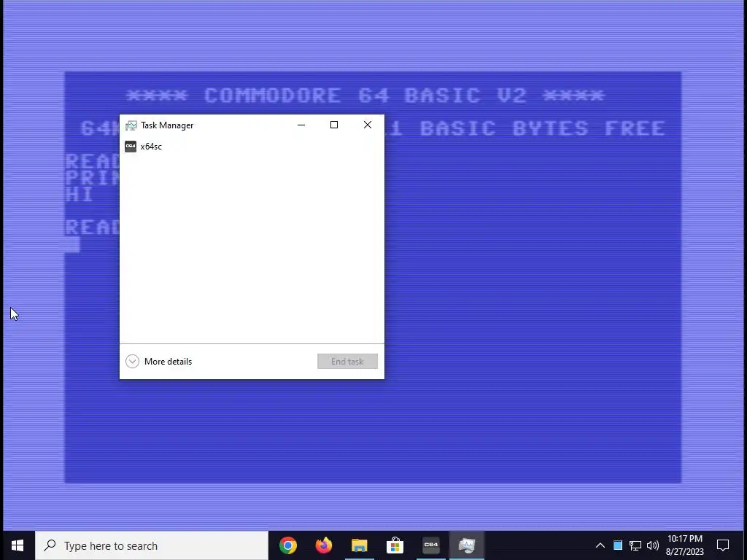
Task: Close the Task Manager window
Action: (x=368, y=125)
